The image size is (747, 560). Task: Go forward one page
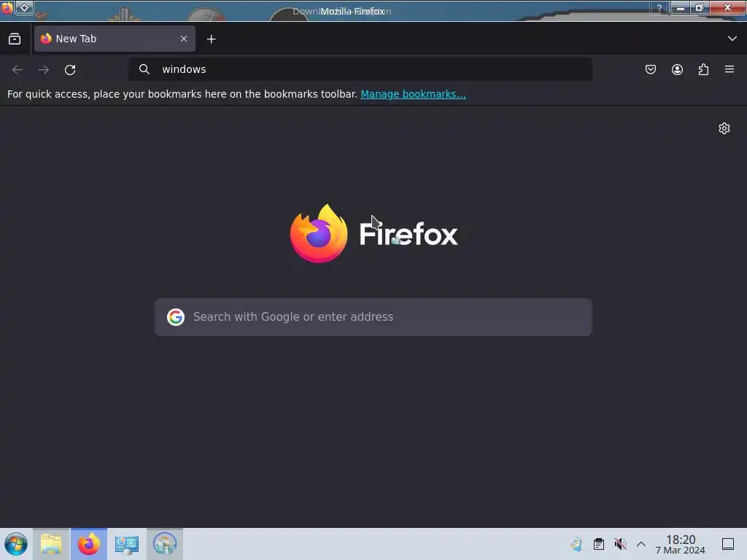point(44,69)
